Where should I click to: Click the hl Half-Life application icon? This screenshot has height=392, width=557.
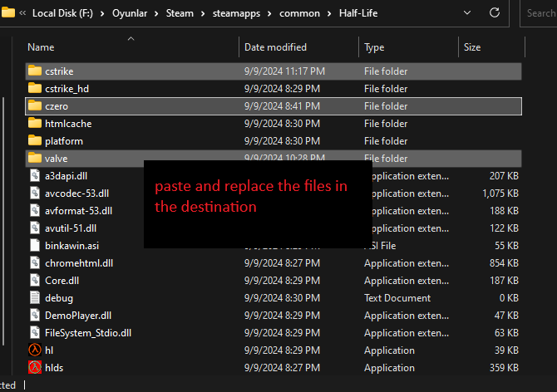click(35, 350)
